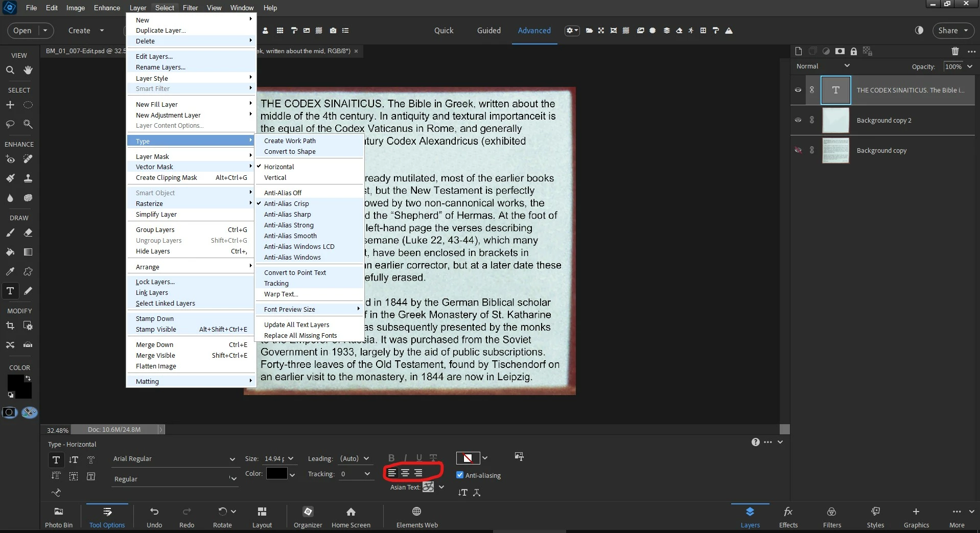Toggle underline text style
980x533 pixels.
click(419, 458)
